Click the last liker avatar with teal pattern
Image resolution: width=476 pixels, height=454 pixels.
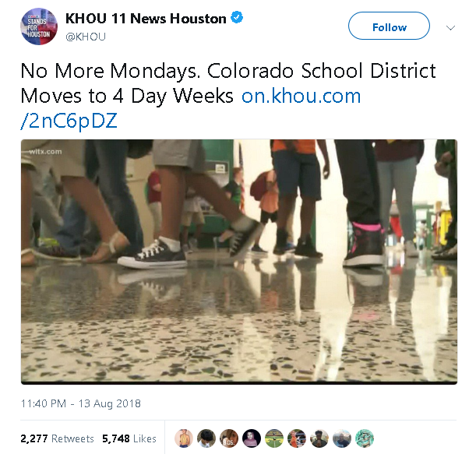[365, 438]
